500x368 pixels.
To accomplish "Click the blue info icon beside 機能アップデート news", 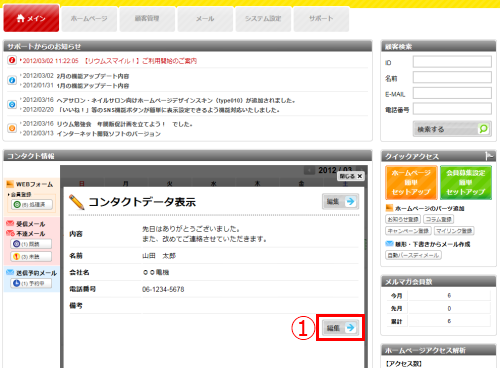I will click(x=12, y=80).
